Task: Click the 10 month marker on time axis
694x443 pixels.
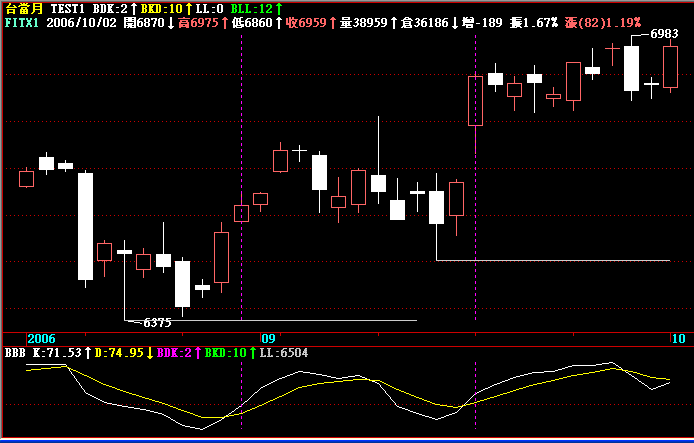Action: tap(678, 339)
